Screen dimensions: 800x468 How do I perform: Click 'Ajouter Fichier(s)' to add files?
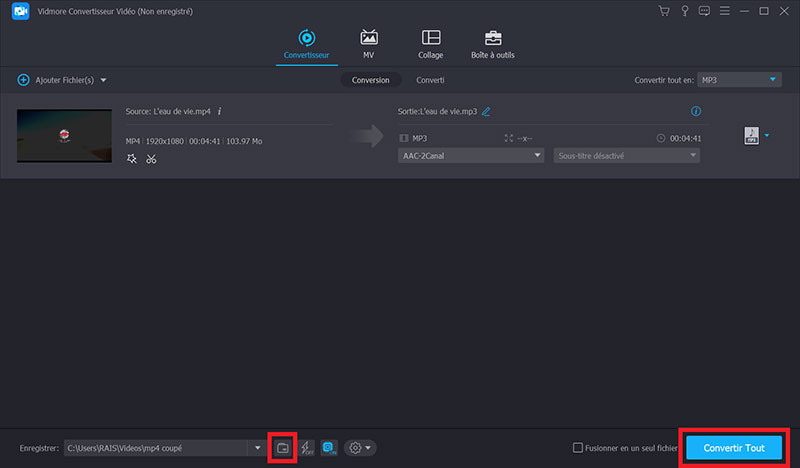(x=62, y=79)
